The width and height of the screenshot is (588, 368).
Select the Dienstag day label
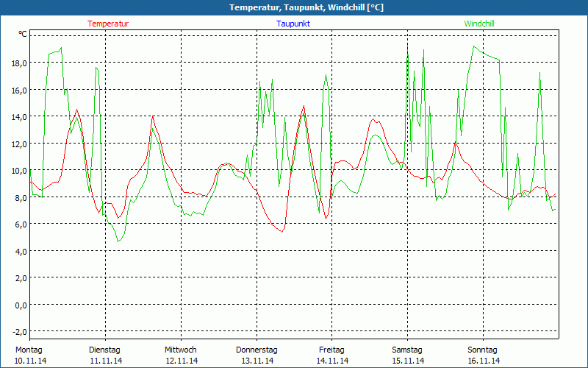(x=104, y=350)
